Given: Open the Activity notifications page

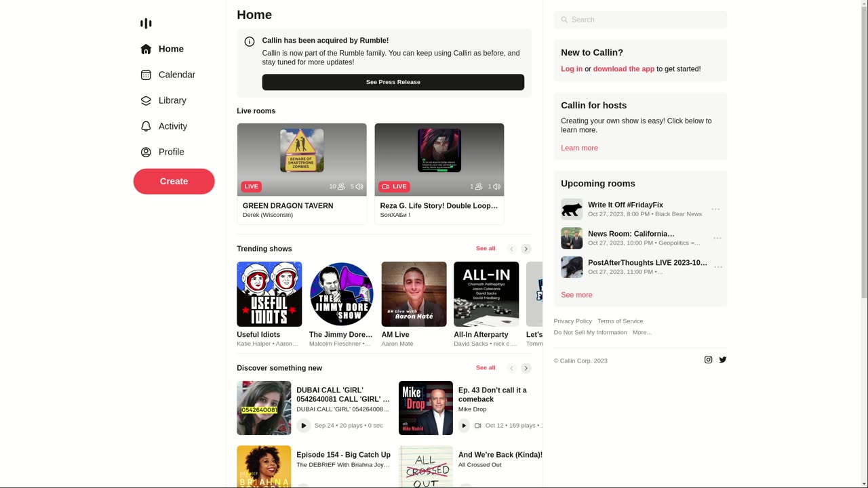Looking at the screenshot, I should pos(163,126).
